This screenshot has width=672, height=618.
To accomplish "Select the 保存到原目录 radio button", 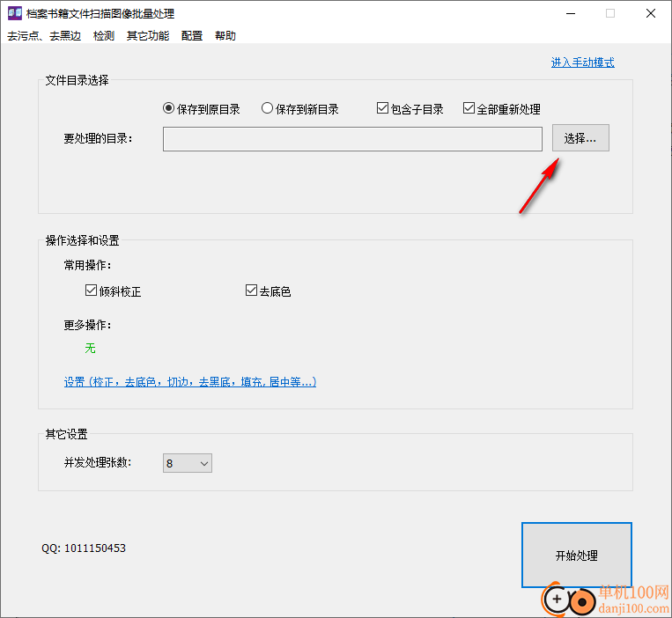I will pos(168,108).
